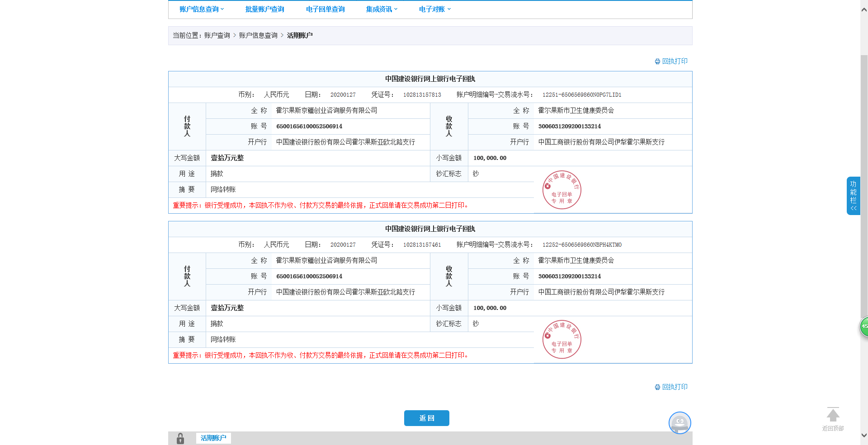Select 100,000.00 amount in second receipt

pyautogui.click(x=490, y=308)
